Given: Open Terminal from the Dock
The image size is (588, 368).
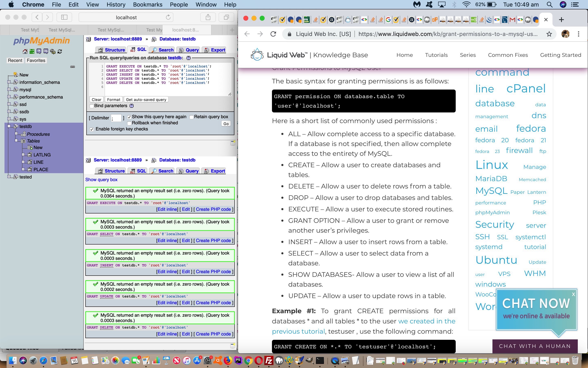Looking at the screenshot, I should point(320,360).
